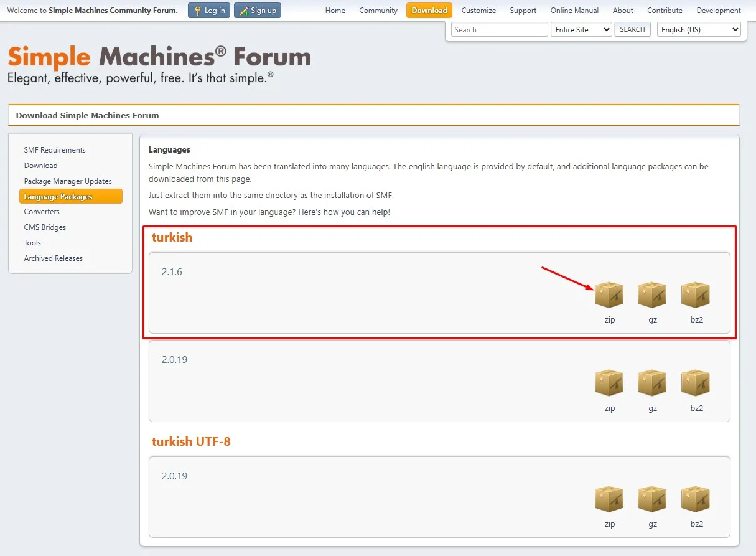This screenshot has height=556, width=756.
Task: Open Archived Releases in the sidebar
Action: (54, 258)
